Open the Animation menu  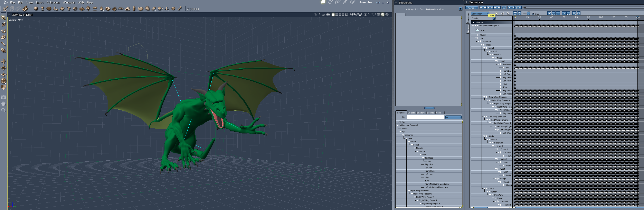tap(53, 2)
